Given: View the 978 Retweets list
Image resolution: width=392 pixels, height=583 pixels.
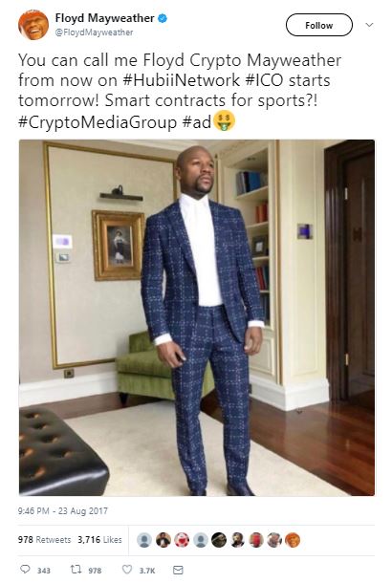Looking at the screenshot, I should click(x=44, y=539).
